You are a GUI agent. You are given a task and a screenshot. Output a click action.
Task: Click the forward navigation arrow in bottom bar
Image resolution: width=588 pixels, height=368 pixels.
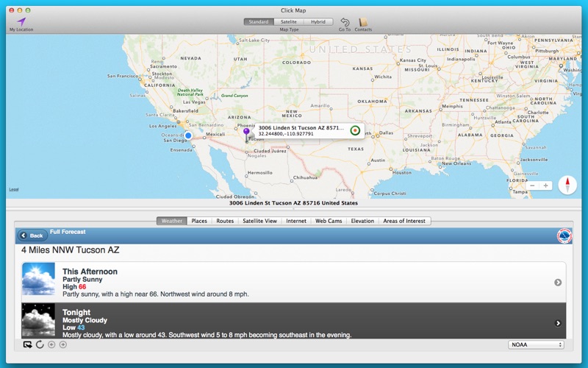63,344
